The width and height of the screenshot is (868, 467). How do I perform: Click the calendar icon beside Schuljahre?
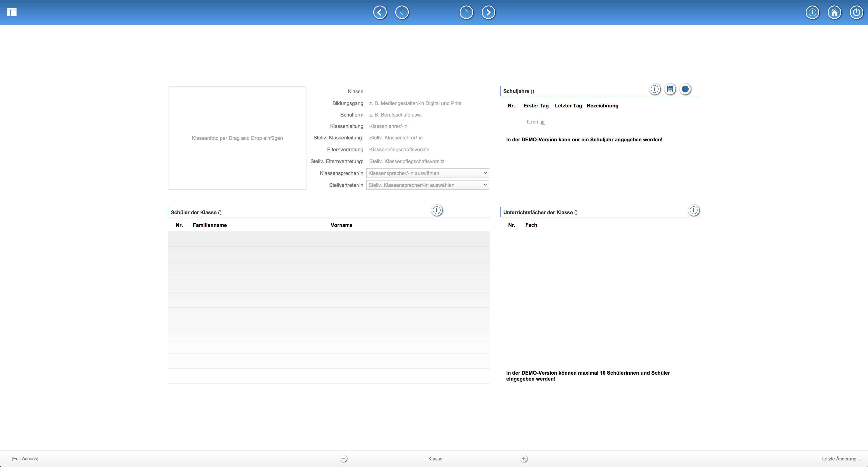(670, 89)
